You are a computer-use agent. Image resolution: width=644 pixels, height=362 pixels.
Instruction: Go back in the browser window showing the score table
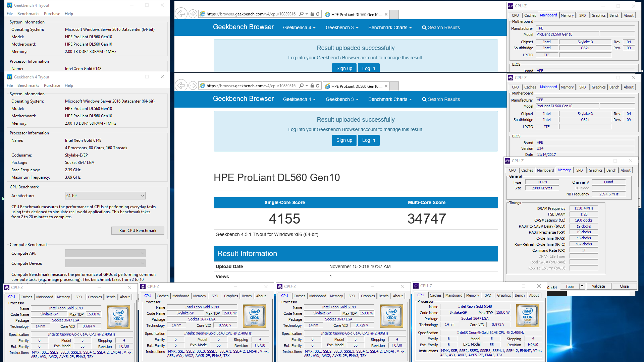[x=181, y=85]
